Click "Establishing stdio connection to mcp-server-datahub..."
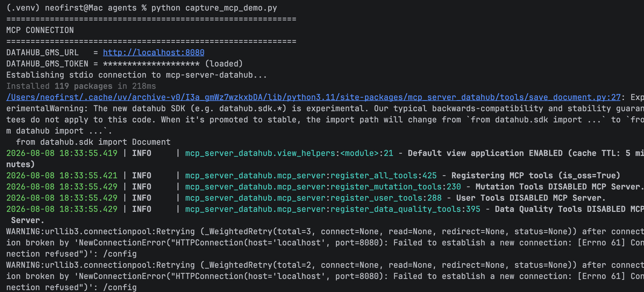 pos(136,75)
